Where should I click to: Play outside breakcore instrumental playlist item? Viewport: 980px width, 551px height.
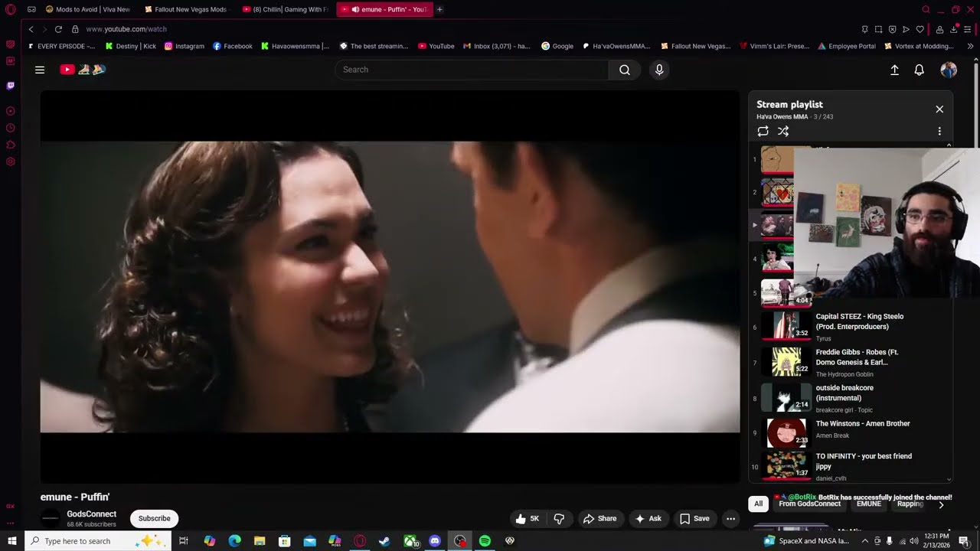[850, 399]
